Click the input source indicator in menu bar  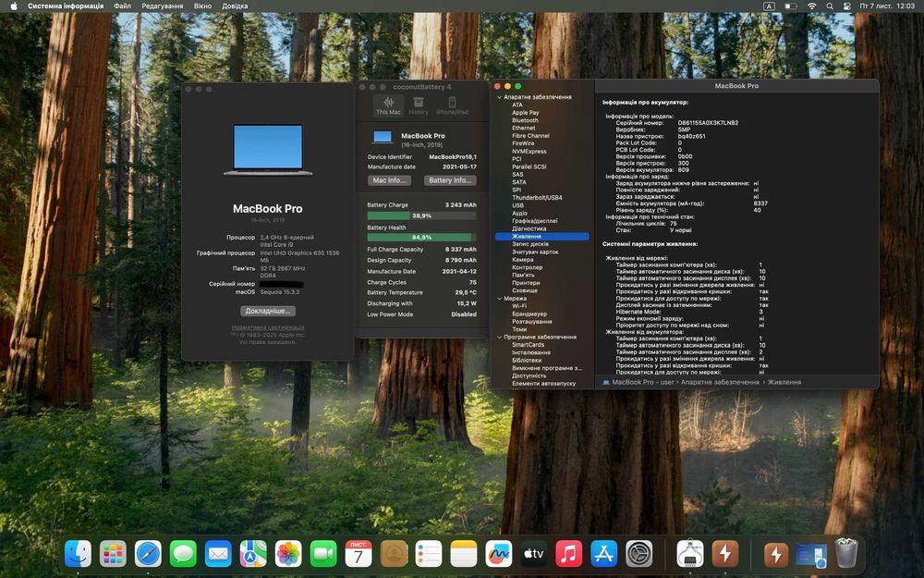769,6
